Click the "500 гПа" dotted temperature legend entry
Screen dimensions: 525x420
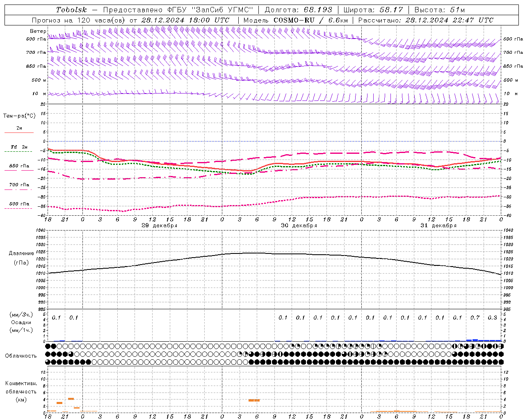coord(19,203)
